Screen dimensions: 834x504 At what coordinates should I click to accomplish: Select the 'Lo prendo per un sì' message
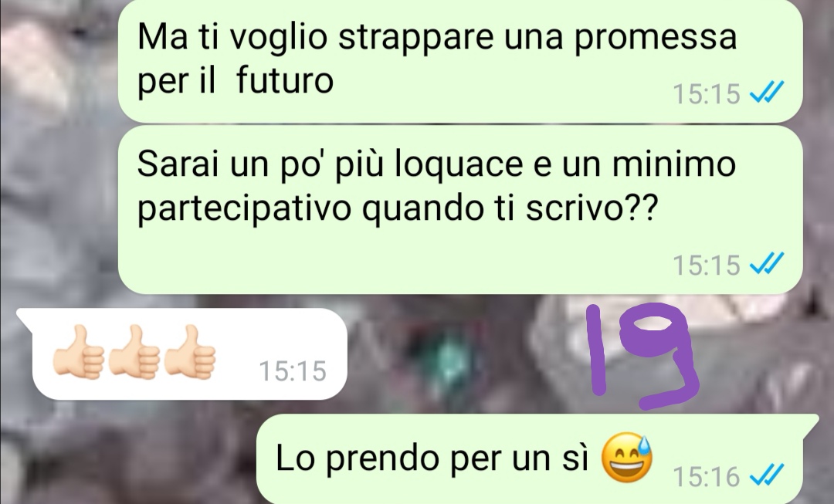point(537,458)
